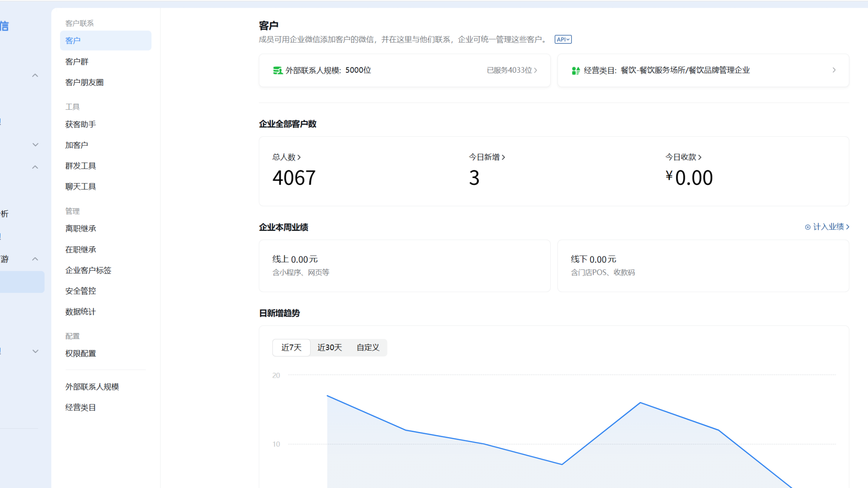Select 权限配置 under 配置

click(80, 353)
